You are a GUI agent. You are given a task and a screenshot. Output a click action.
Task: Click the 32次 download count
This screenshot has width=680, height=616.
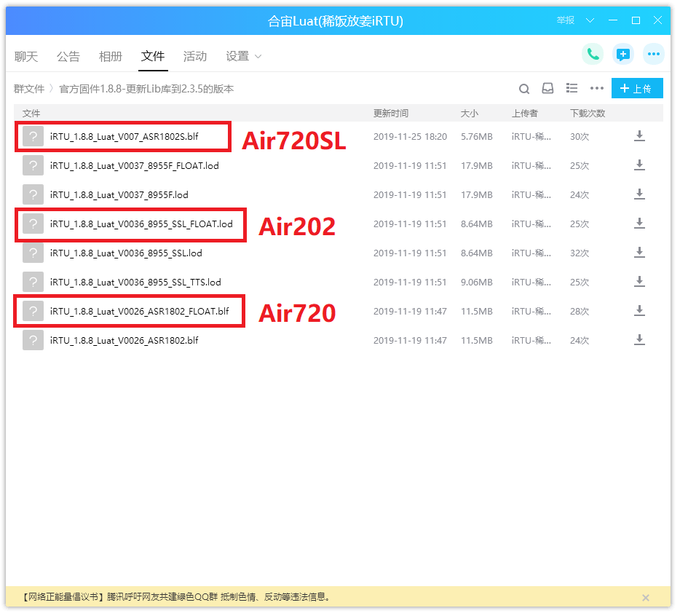[x=580, y=253]
